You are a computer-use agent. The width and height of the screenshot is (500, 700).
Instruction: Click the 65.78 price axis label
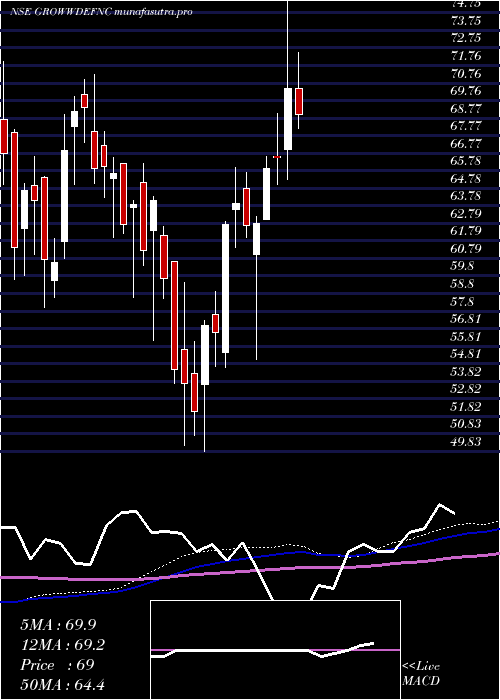coord(466,161)
